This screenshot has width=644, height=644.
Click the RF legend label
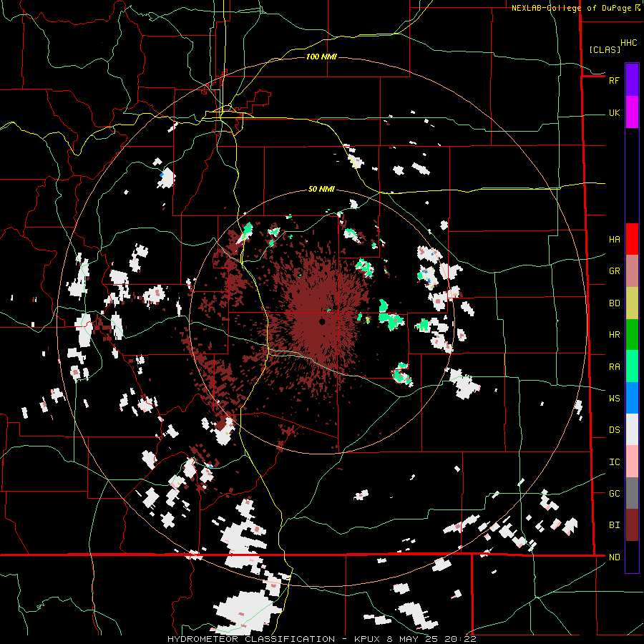(x=614, y=80)
